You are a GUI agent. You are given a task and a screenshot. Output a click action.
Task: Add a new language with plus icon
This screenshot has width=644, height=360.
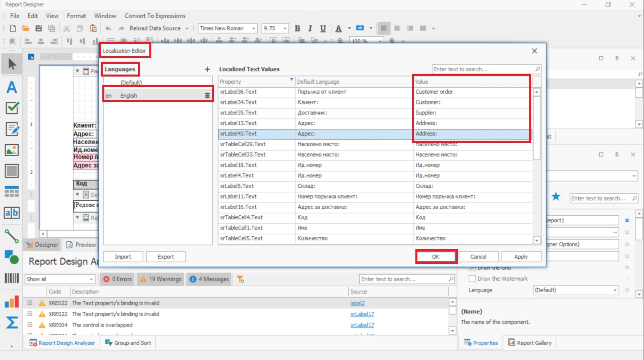click(207, 69)
